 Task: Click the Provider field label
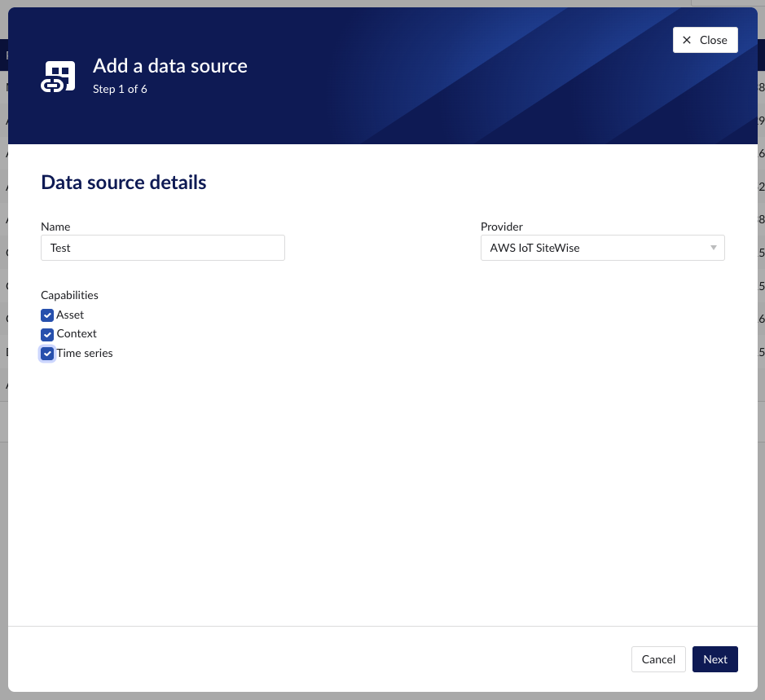tap(501, 226)
